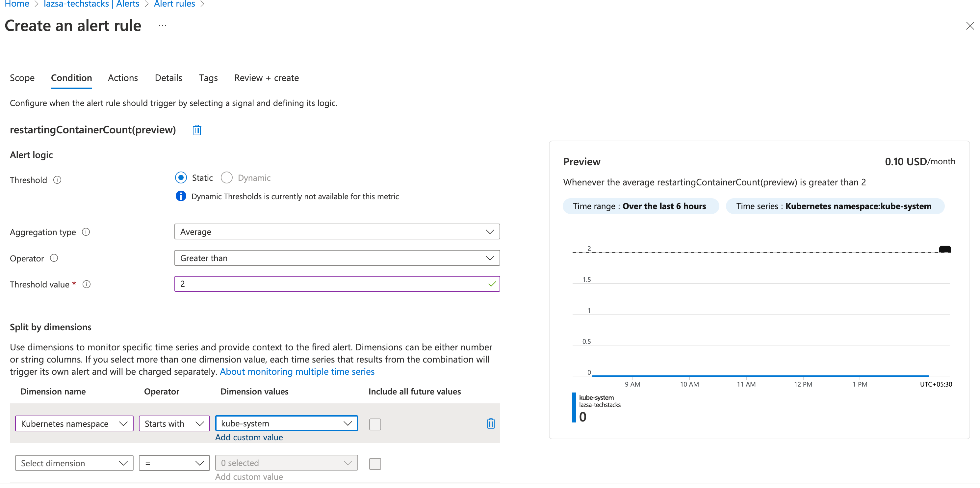Delete the restartingContainerCount(preview) signal via trash icon

pos(197,130)
